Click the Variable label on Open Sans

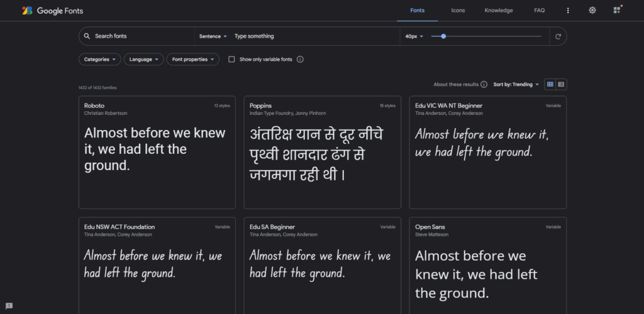tap(553, 227)
